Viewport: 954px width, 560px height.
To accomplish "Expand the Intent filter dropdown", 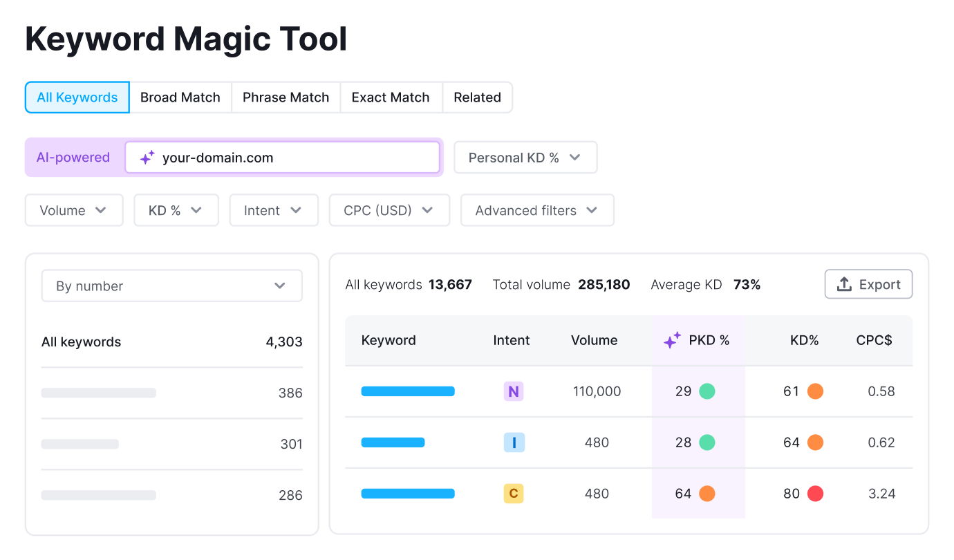I will click(274, 209).
